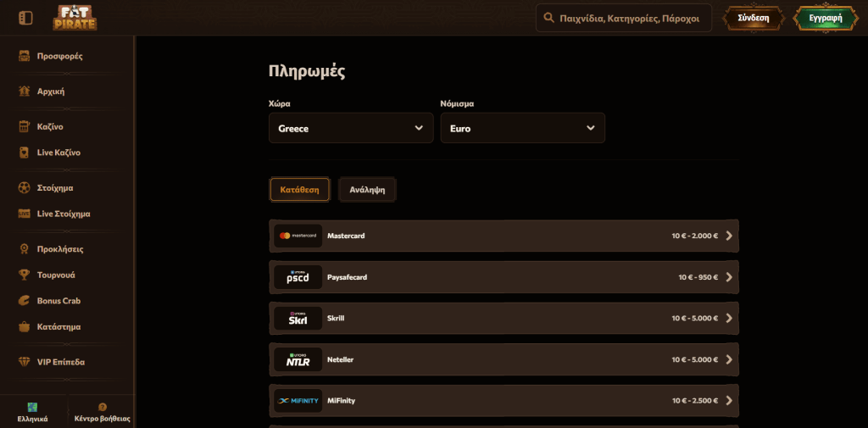The height and width of the screenshot is (428, 868).
Task: Expand the Χώρα dropdown showing Greece
Action: tap(351, 128)
